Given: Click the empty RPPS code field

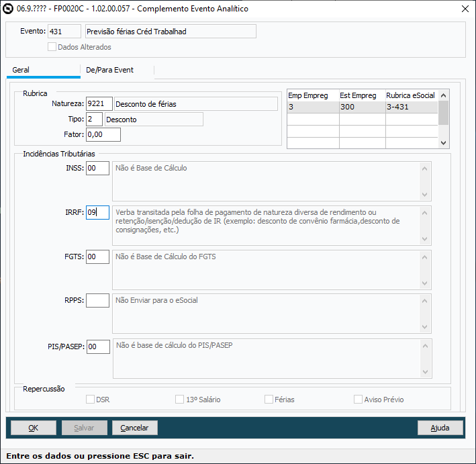Looking at the screenshot, I should (97, 300).
